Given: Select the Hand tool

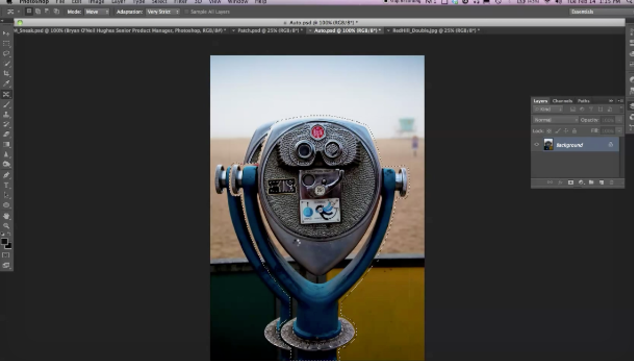Looking at the screenshot, I should 6,216.
